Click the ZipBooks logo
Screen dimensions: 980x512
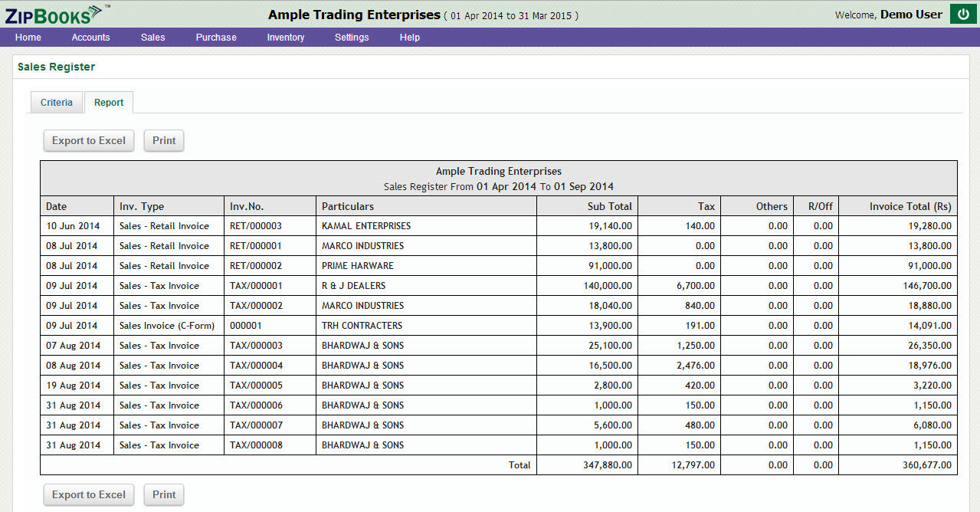tap(54, 14)
